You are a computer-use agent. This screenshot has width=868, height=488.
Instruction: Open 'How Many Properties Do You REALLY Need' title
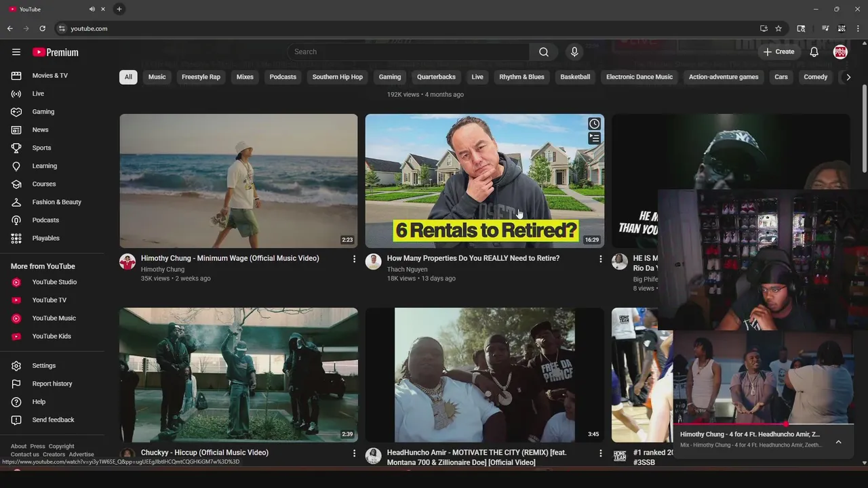[473, 258]
